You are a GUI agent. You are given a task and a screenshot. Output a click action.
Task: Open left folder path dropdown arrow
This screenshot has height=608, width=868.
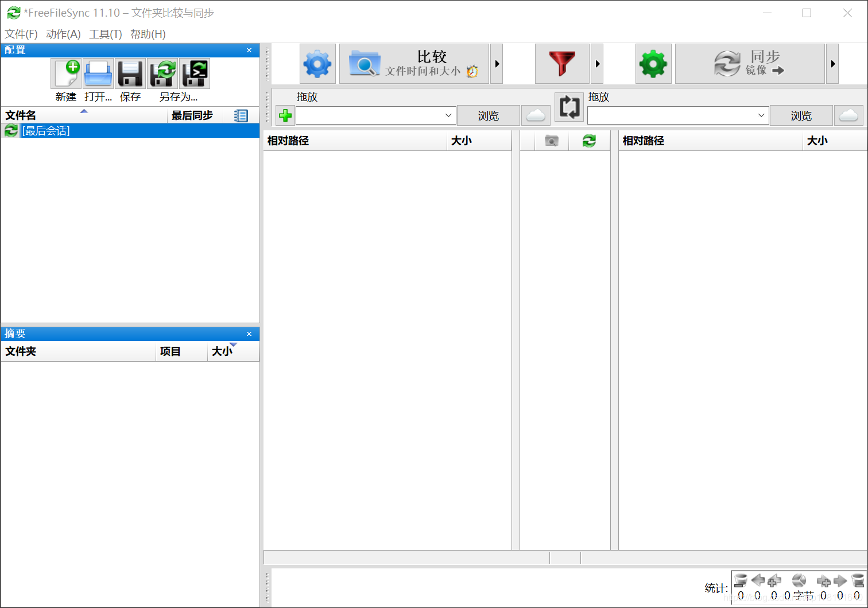click(449, 115)
